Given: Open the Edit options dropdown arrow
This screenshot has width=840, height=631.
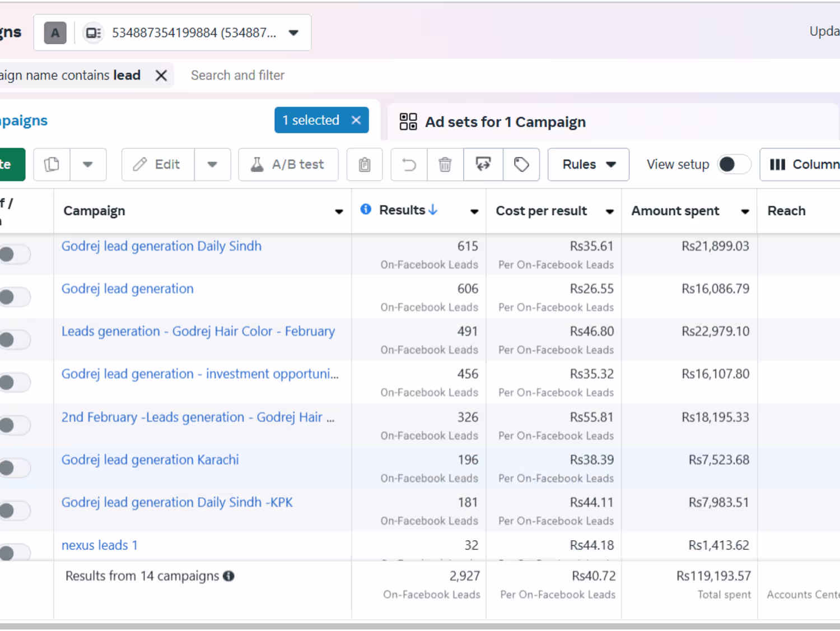Looking at the screenshot, I should (212, 165).
